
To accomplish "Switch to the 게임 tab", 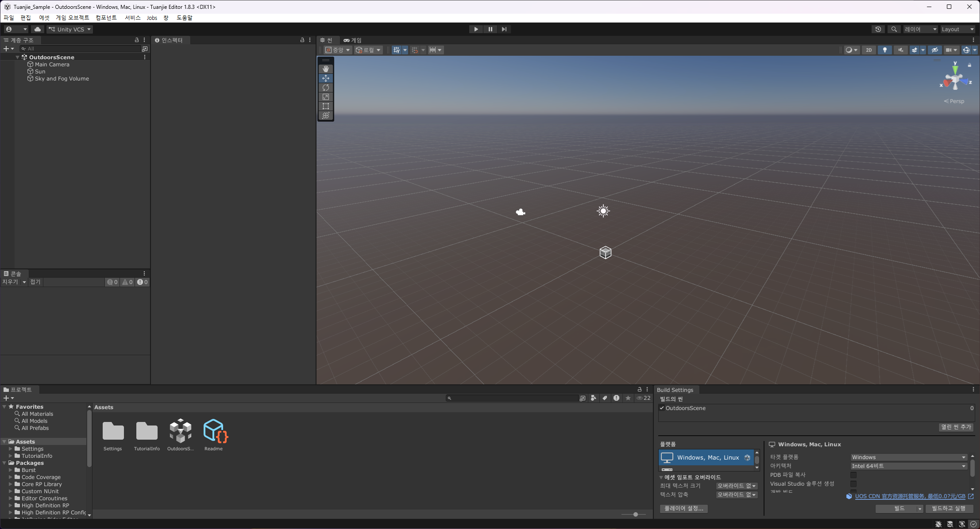I will pos(353,40).
